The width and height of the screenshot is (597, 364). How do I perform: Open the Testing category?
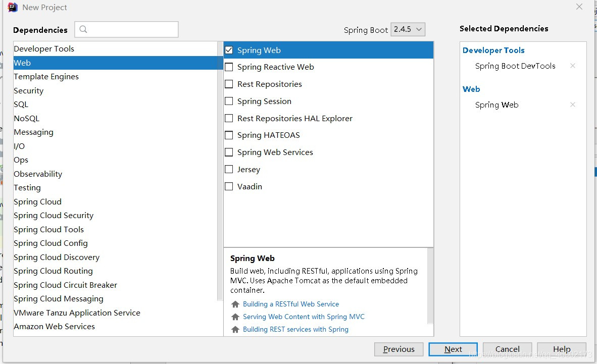click(115, 188)
